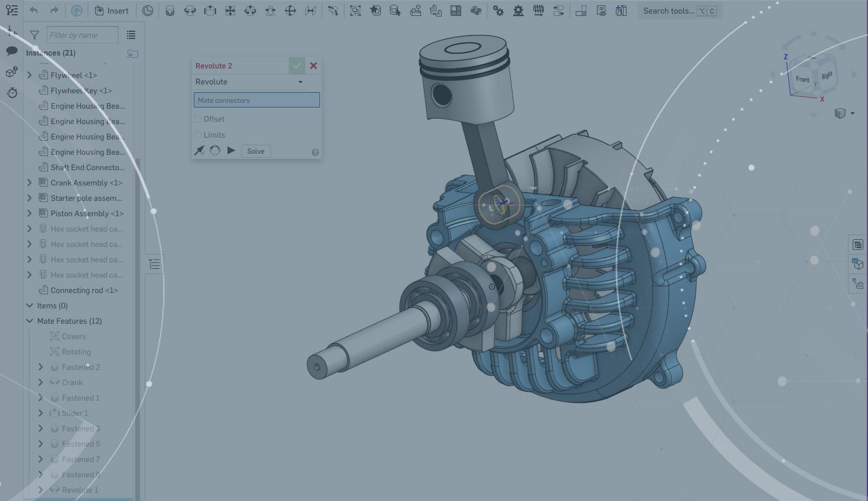Click the flip primary axis arrow icon

click(200, 151)
